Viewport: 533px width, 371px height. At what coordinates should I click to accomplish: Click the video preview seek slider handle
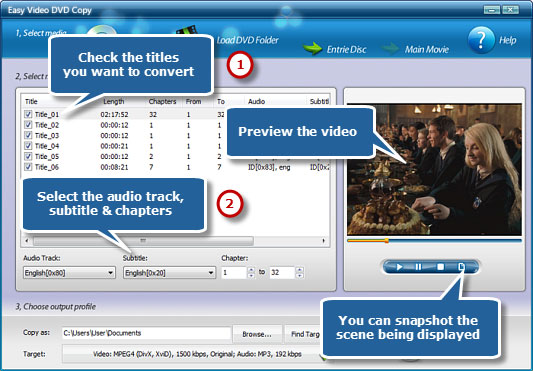[x=386, y=241]
